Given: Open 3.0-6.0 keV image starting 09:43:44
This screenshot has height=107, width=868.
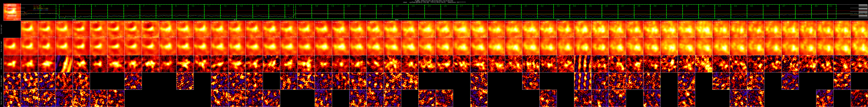Looking at the screenshot, I should pyautogui.click(x=289, y=29).
